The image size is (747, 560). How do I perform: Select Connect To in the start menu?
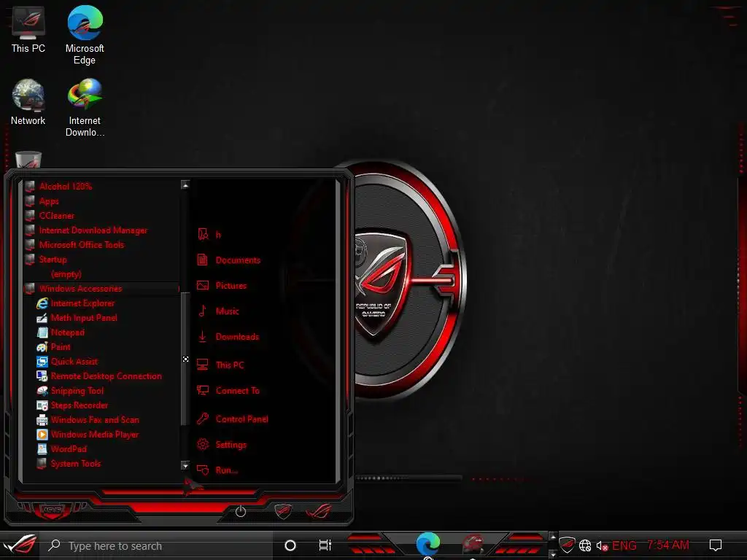pos(228,391)
